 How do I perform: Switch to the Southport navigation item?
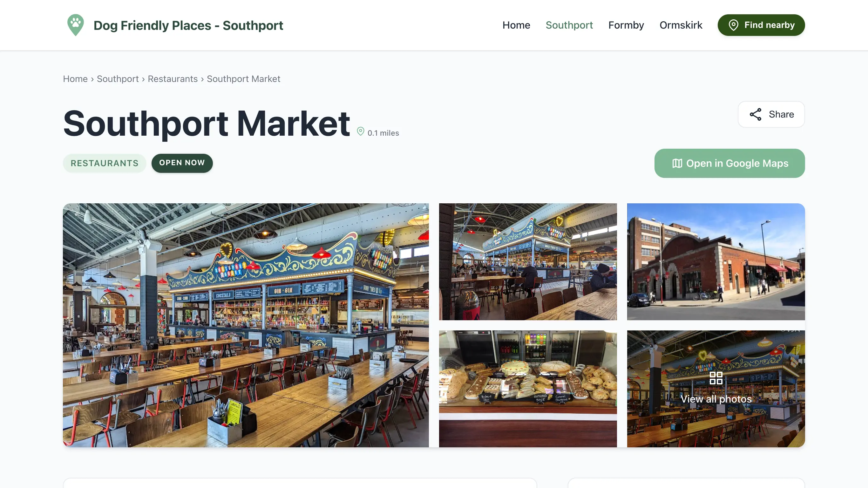tap(569, 25)
